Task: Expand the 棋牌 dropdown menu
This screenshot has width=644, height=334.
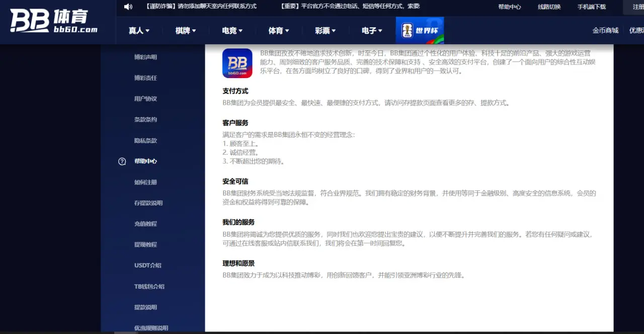Action: 186,31
